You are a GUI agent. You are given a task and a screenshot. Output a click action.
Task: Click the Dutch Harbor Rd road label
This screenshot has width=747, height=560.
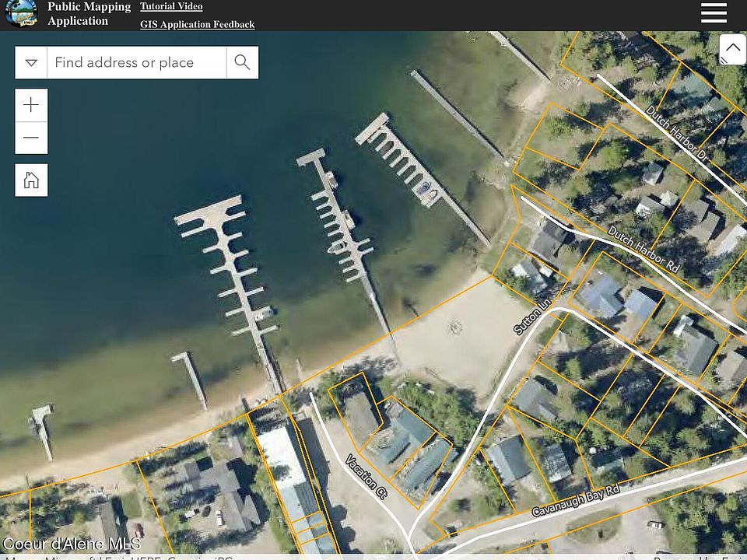click(x=643, y=250)
